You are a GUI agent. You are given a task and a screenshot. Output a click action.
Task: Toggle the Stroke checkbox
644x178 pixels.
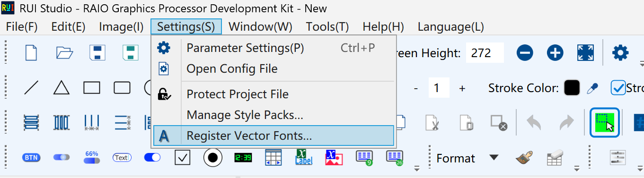click(x=618, y=88)
